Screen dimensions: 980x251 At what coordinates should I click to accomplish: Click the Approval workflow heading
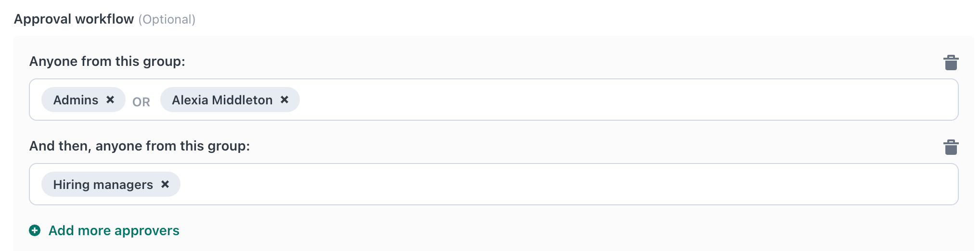pos(74,19)
